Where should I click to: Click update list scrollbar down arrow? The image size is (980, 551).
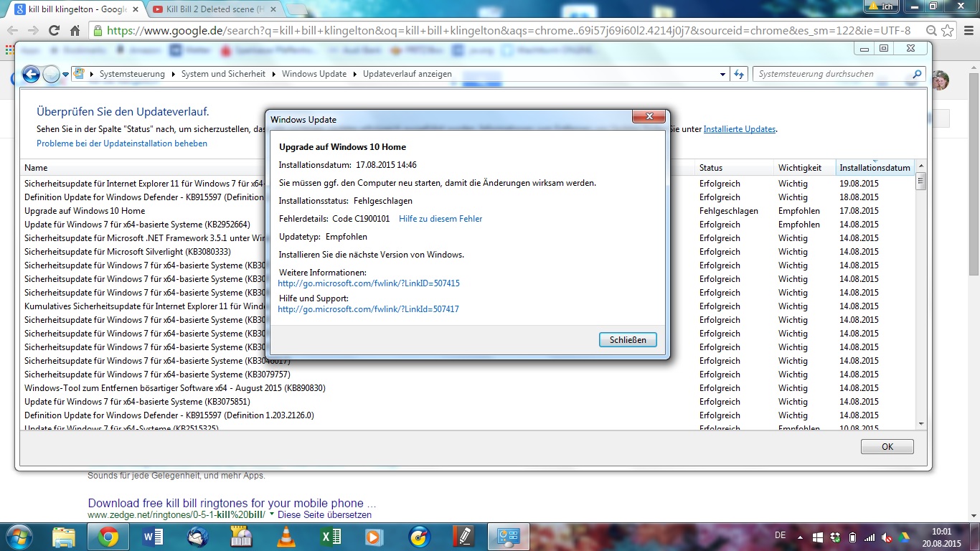coord(920,423)
